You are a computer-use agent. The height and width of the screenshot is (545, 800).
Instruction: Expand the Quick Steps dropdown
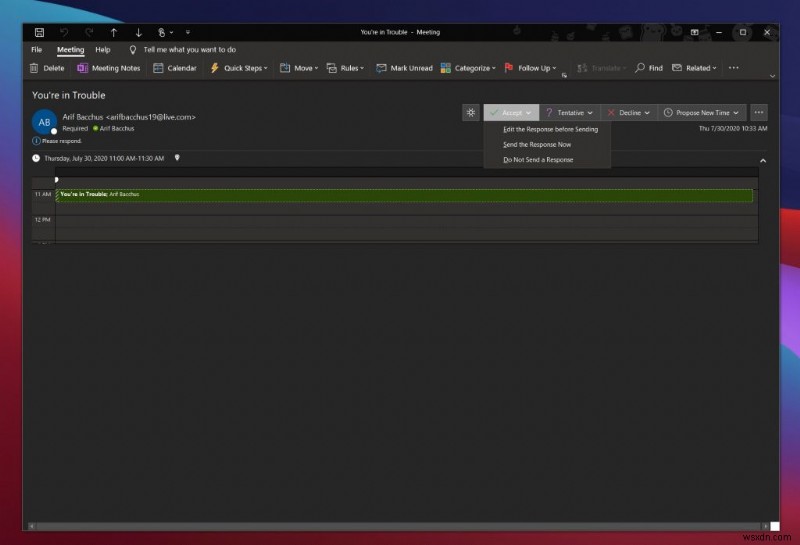[239, 68]
